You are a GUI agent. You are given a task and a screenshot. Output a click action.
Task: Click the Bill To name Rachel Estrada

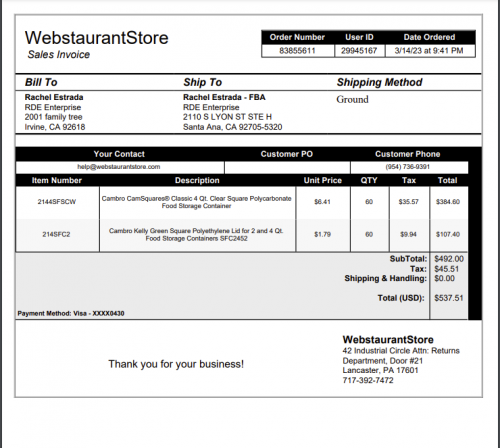point(54,97)
